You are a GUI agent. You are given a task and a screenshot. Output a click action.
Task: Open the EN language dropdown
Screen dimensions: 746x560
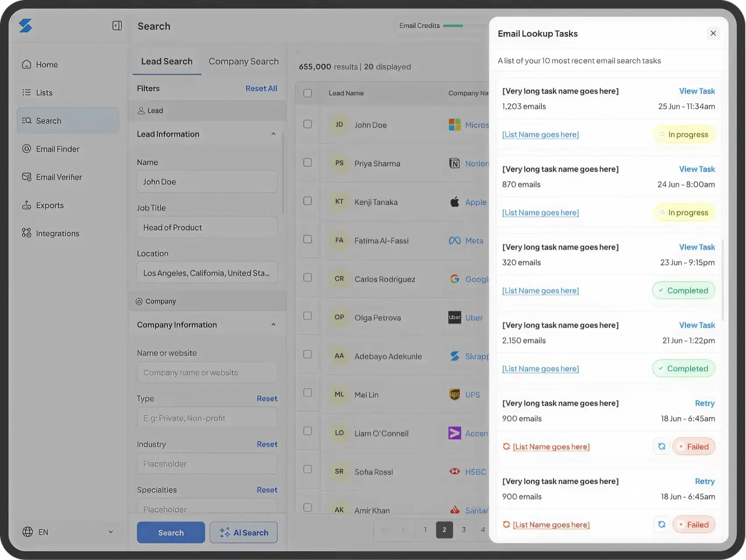point(68,532)
